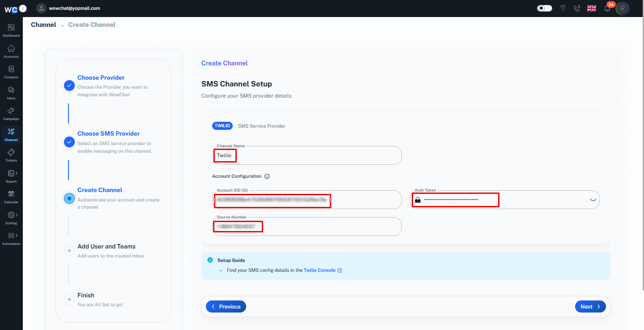The height and width of the screenshot is (330, 644).
Task: Open Campaign section in sidebar
Action: pyautogui.click(x=11, y=113)
